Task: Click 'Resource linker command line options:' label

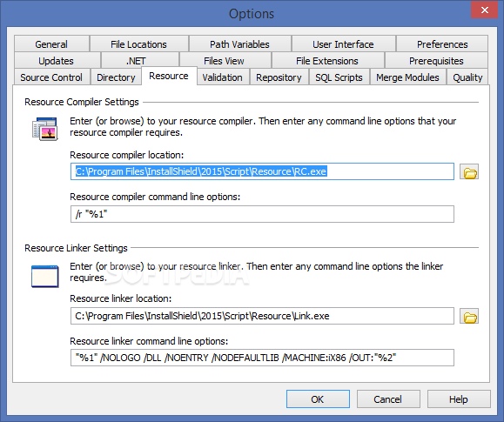Action: click(149, 341)
